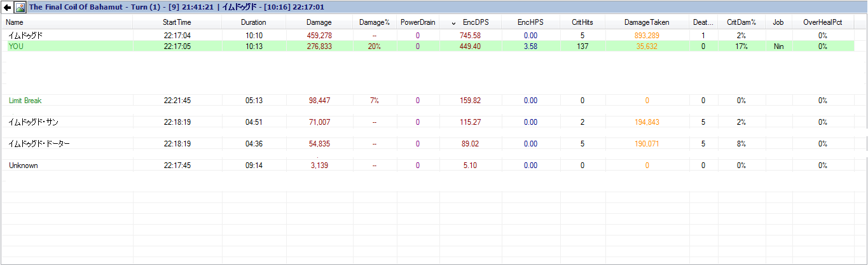Click the 745.58 EncDPS value
The height and width of the screenshot is (268, 868).
471,36
